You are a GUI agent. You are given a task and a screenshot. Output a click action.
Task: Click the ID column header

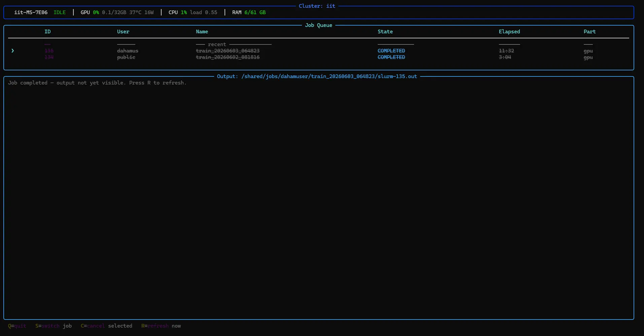(47, 32)
